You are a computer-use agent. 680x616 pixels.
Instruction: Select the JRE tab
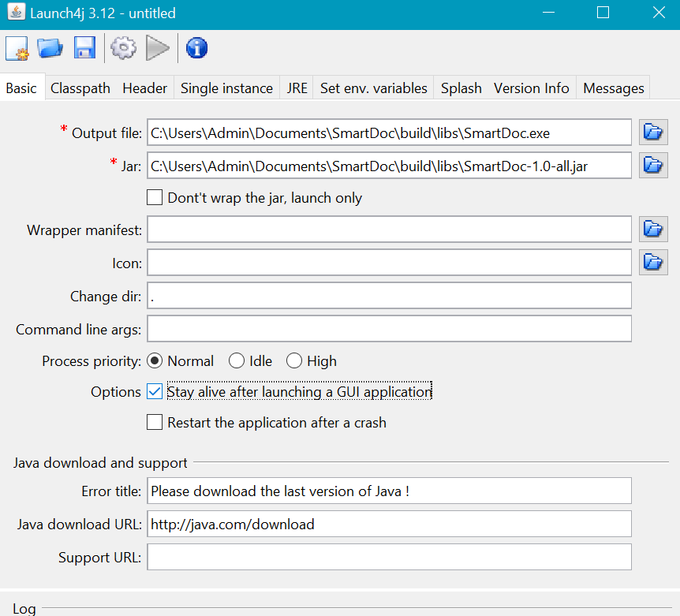tap(297, 88)
